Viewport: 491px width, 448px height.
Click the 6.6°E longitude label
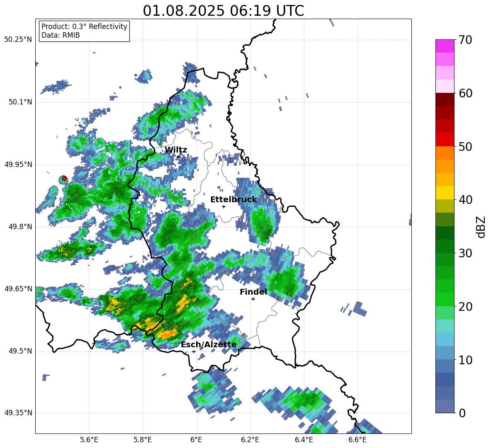[x=357, y=440]
